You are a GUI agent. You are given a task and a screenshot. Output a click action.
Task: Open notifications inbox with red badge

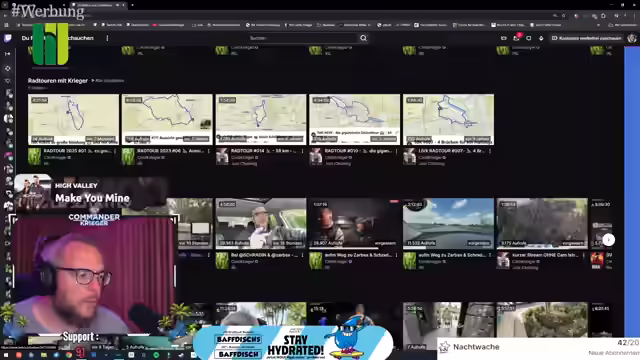516,38
